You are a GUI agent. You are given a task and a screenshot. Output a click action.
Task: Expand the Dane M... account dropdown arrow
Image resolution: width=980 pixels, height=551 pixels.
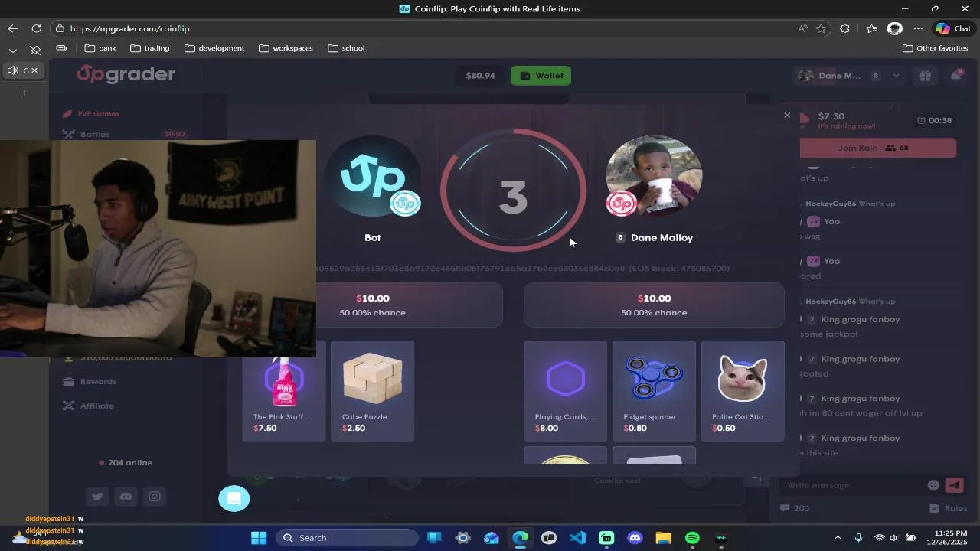pyautogui.click(x=896, y=76)
